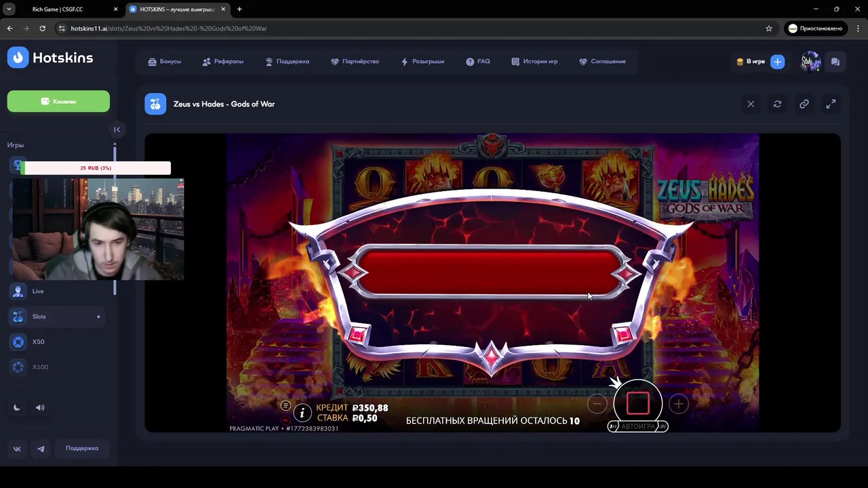Expand the game to fullscreen
The image size is (868, 488).
[831, 104]
